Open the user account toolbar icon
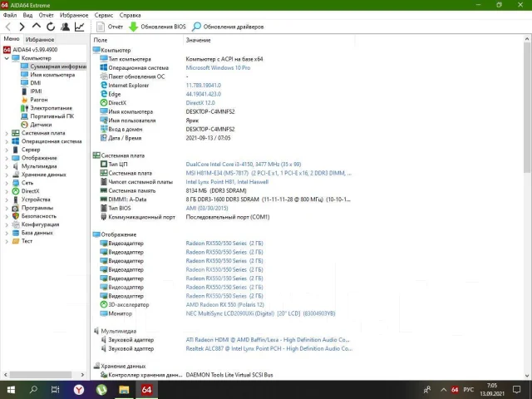The image size is (532, 399). 65,27
